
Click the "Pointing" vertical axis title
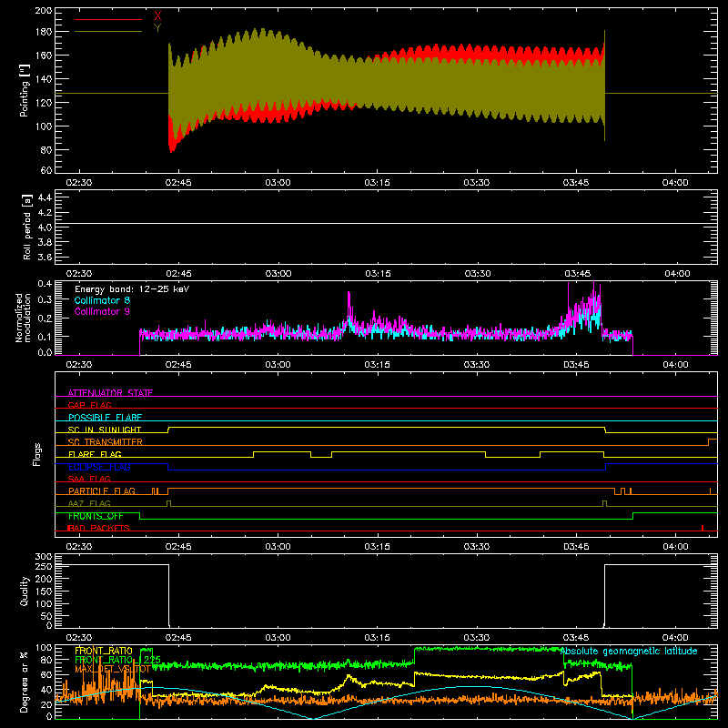coord(25,90)
